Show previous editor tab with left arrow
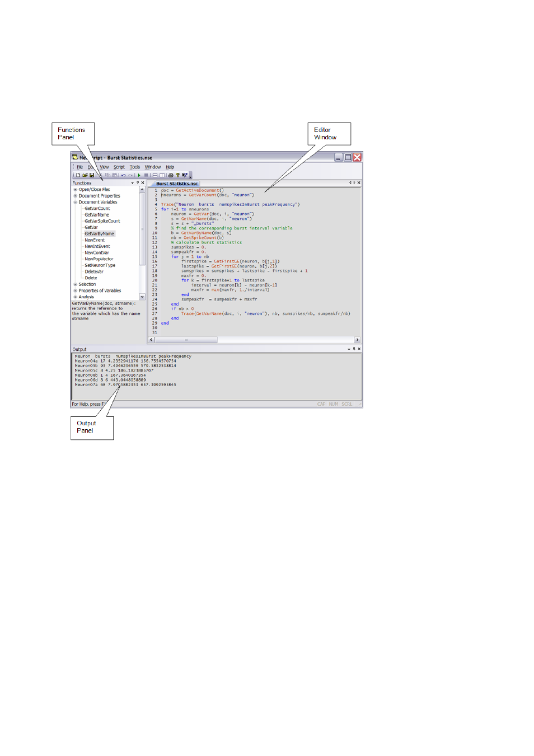 (x=350, y=182)
